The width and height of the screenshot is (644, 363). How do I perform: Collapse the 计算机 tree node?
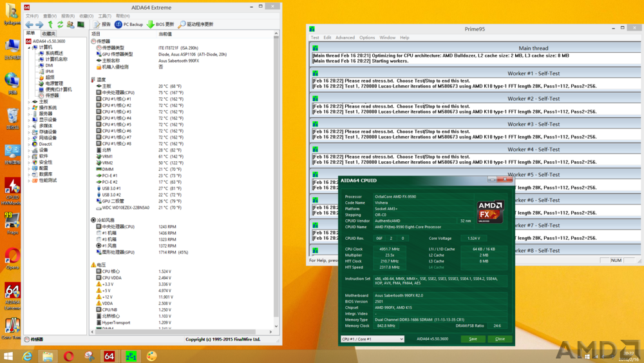click(29, 47)
